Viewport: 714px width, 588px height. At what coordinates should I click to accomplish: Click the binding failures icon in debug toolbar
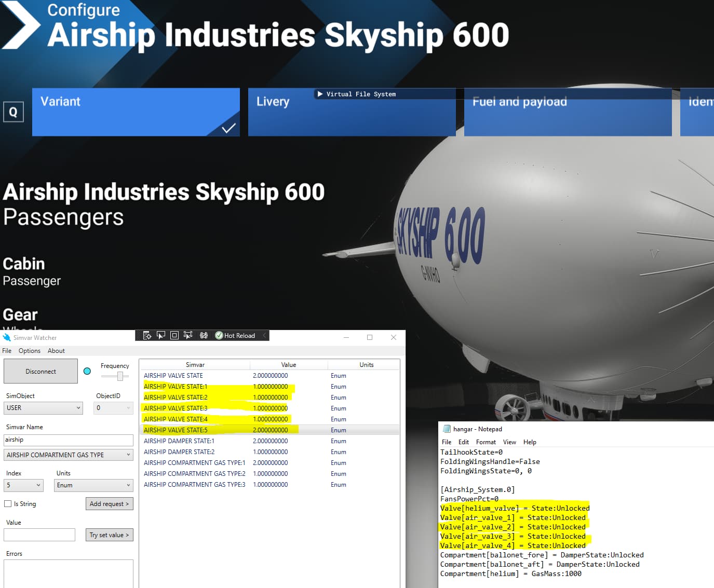[204, 335]
